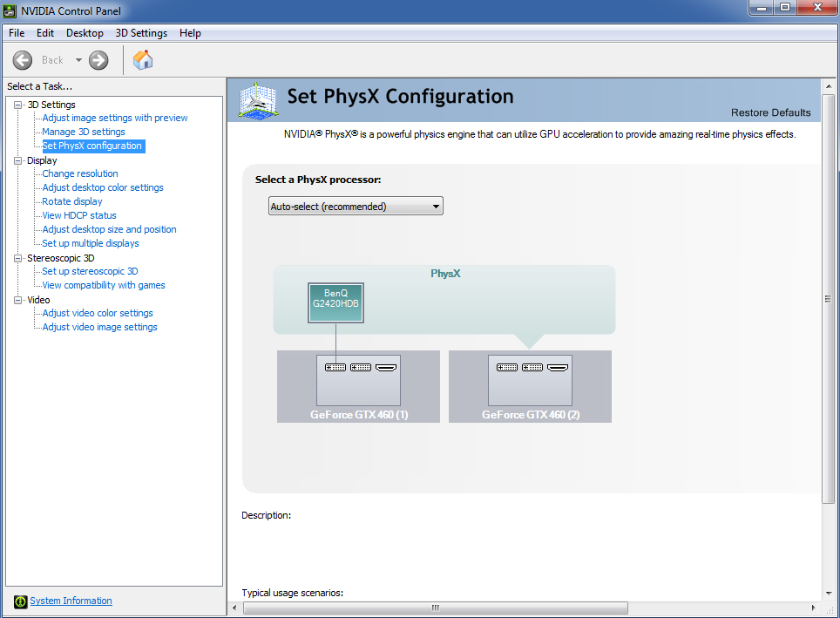Viewport: 840px width, 618px height.
Task: Minimize the NVIDIA Control Panel window
Action: pyautogui.click(x=762, y=8)
